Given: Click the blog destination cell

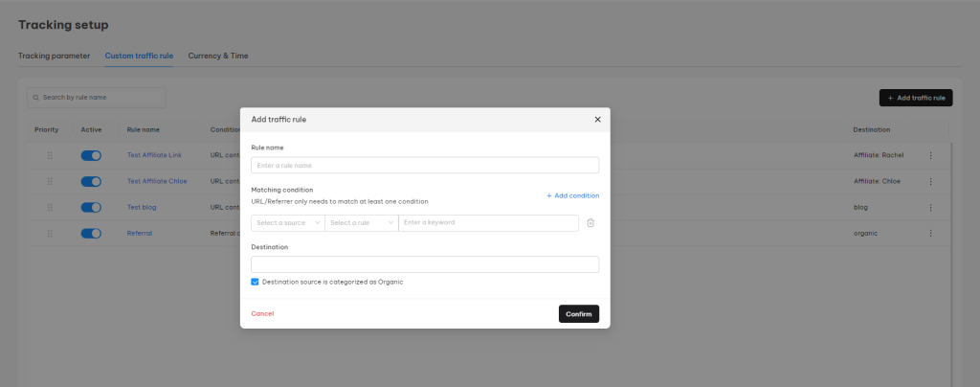Looking at the screenshot, I should click(860, 207).
